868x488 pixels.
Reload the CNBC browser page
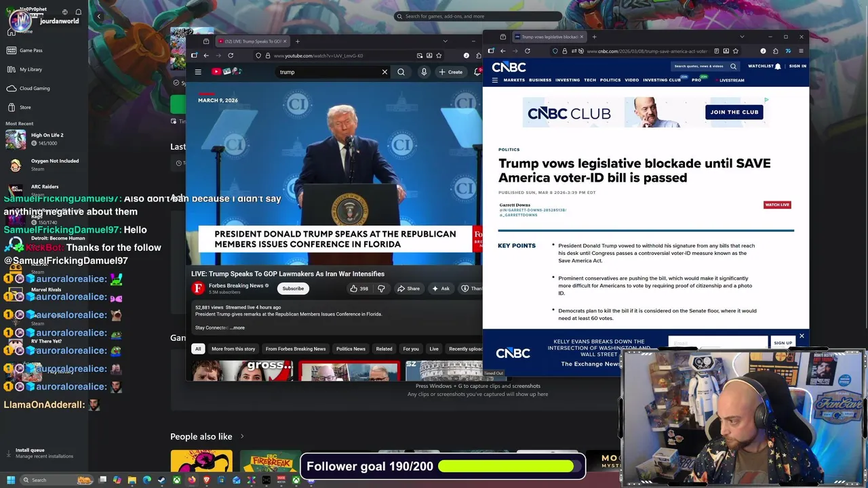(527, 51)
